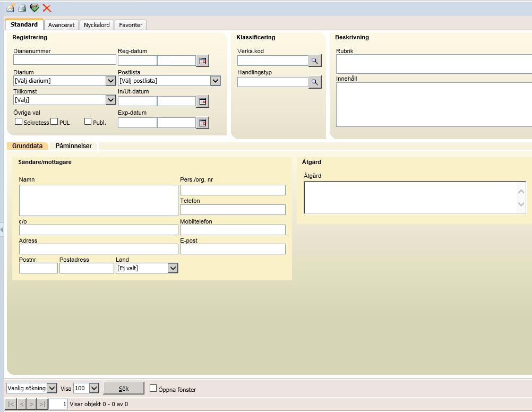Viewport: 532px width, 412px height.
Task: Go to the next results page
Action: 31,404
